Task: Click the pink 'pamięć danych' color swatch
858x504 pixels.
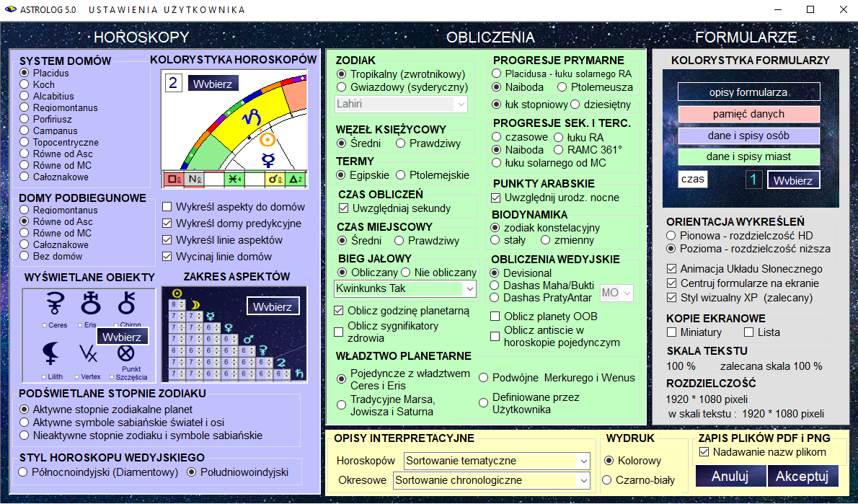Action: tap(748, 114)
